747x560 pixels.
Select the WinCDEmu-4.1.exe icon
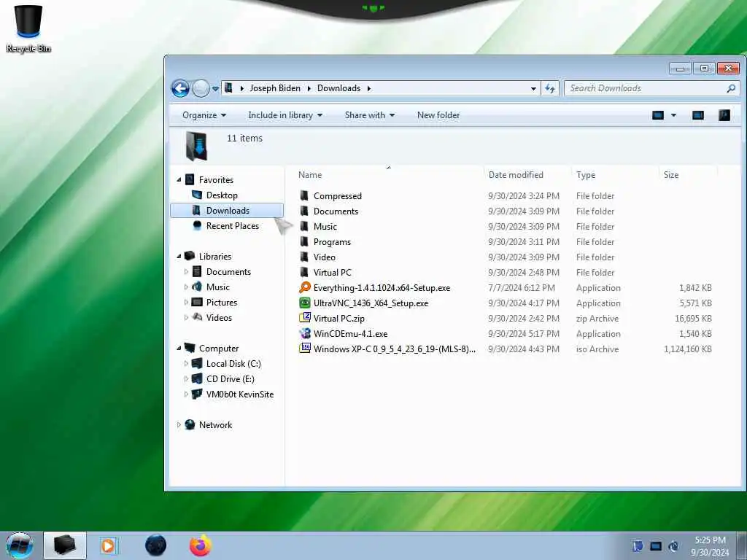coord(304,333)
